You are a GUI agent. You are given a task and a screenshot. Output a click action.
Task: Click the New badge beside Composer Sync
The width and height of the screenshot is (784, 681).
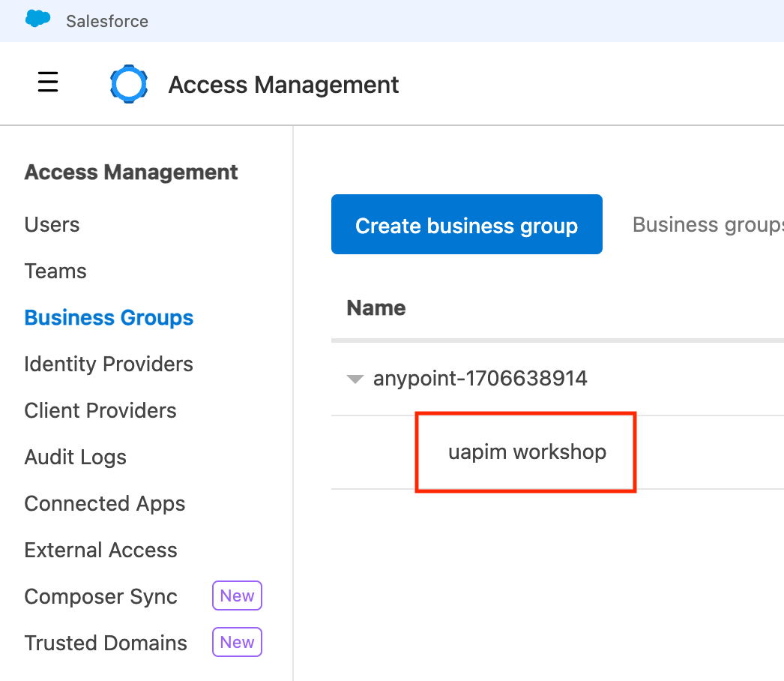click(237, 596)
